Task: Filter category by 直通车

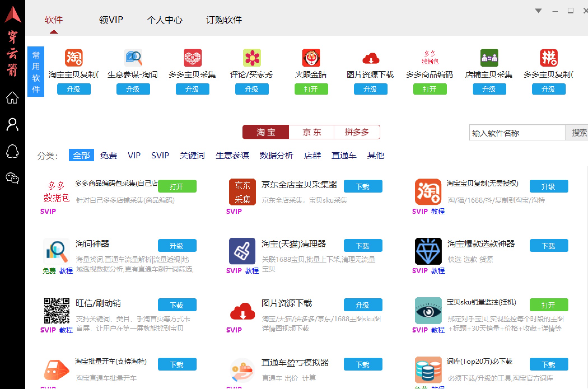Action: (x=344, y=155)
